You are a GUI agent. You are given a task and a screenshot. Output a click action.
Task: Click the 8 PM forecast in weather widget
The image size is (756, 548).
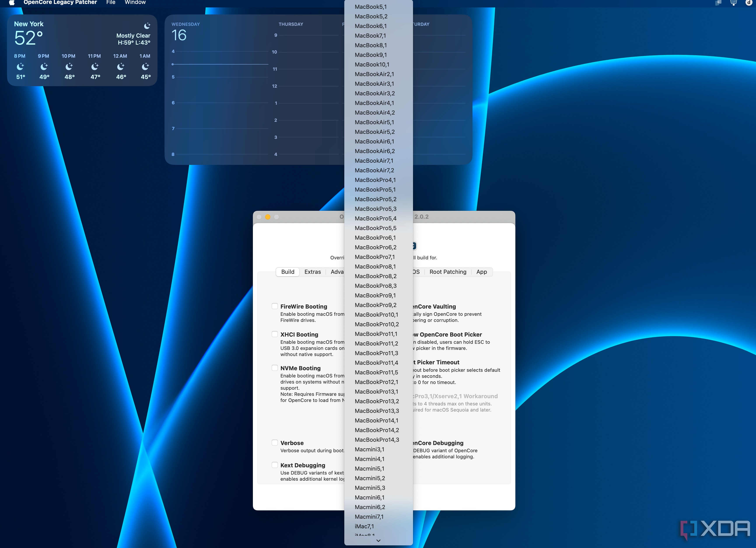tap(20, 66)
